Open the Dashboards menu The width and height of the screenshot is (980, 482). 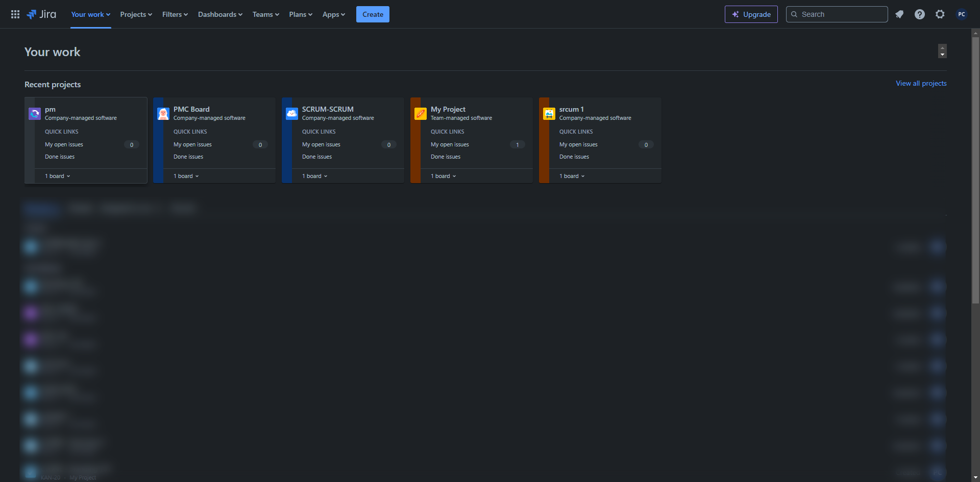coord(220,14)
